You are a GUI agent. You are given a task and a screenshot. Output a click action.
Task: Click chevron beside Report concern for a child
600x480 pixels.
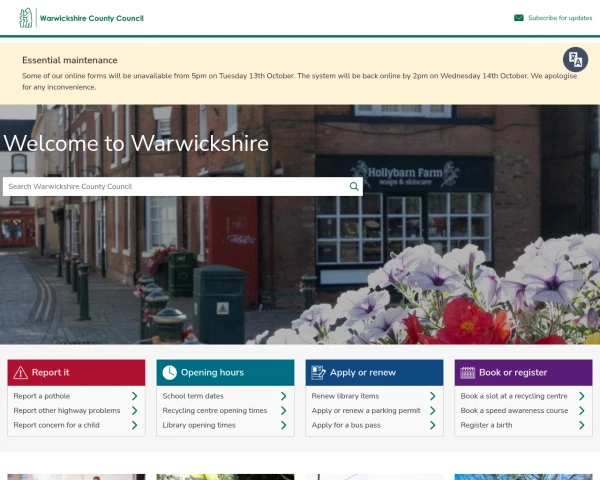click(135, 425)
